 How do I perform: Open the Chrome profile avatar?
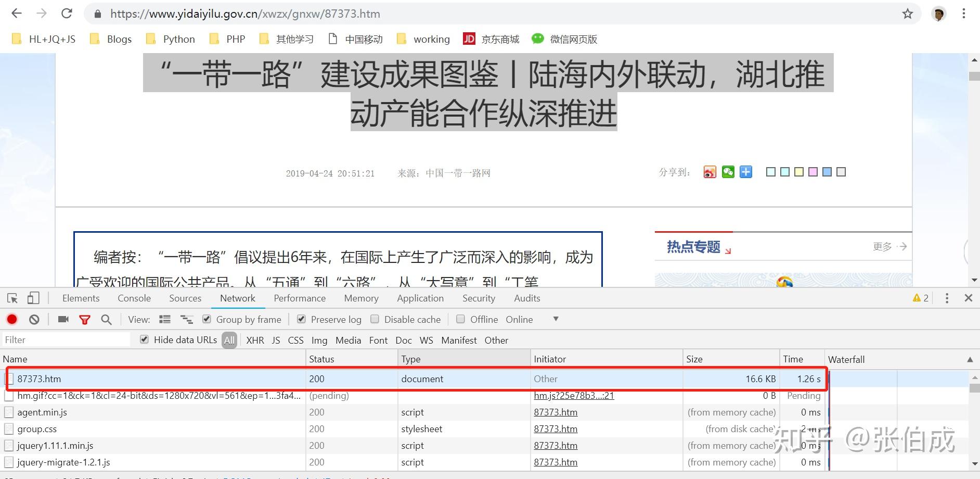coord(939,14)
